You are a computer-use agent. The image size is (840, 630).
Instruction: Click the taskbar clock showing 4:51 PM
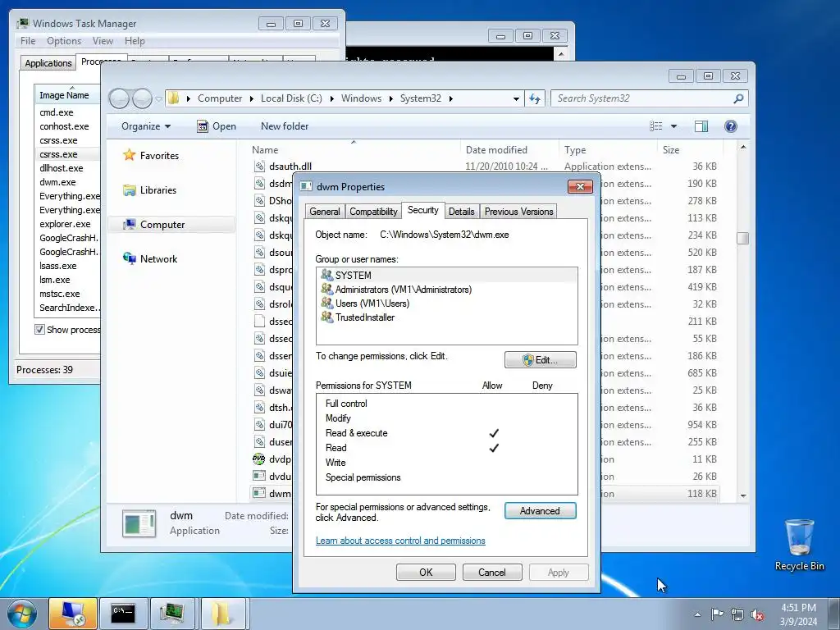click(798, 614)
